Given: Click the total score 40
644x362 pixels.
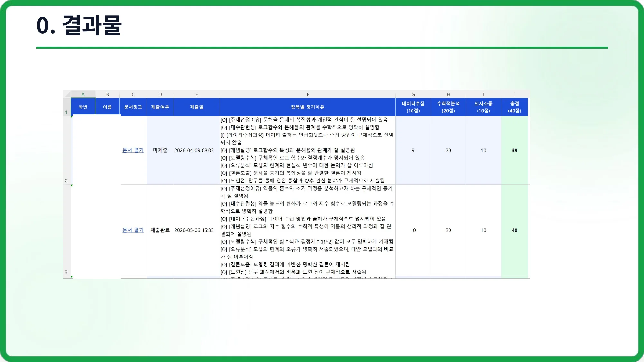Looking at the screenshot, I should [515, 230].
